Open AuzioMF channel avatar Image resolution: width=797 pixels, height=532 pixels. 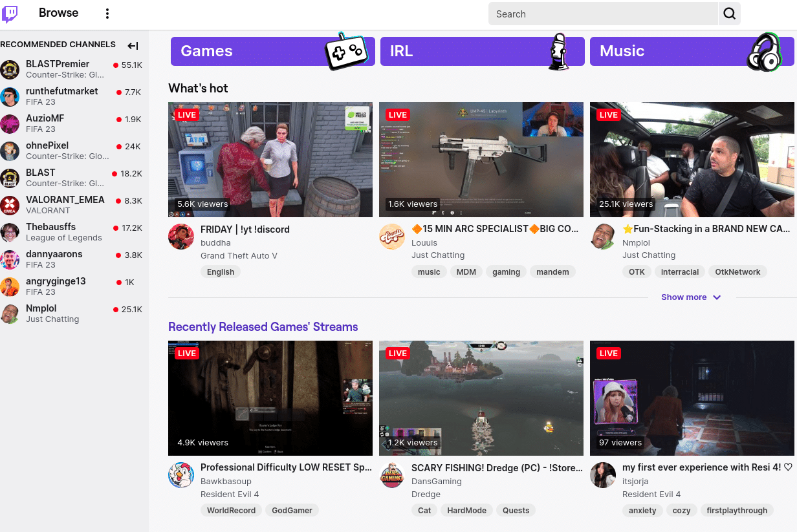click(10, 123)
